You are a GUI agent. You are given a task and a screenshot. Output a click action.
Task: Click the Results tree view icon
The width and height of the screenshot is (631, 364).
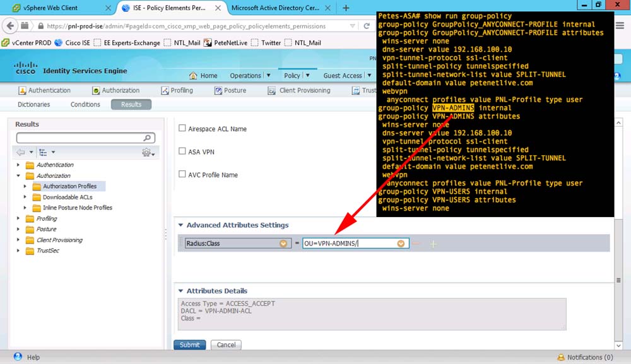[x=43, y=153]
